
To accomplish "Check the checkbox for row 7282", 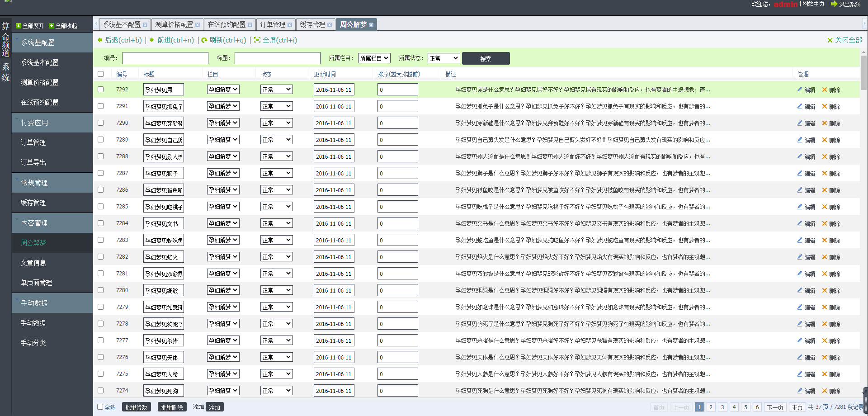I will 100,256.
